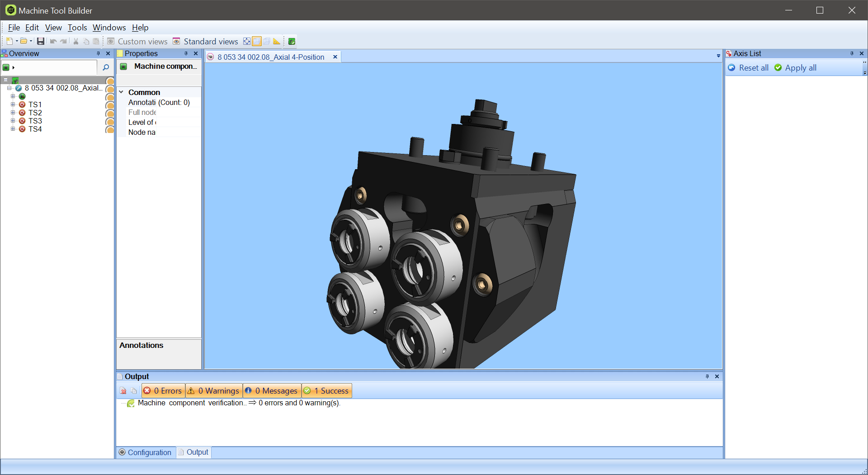The width and height of the screenshot is (868, 475).
Task: Toggle the highlighted wireframe cube view icon
Action: coord(257,41)
